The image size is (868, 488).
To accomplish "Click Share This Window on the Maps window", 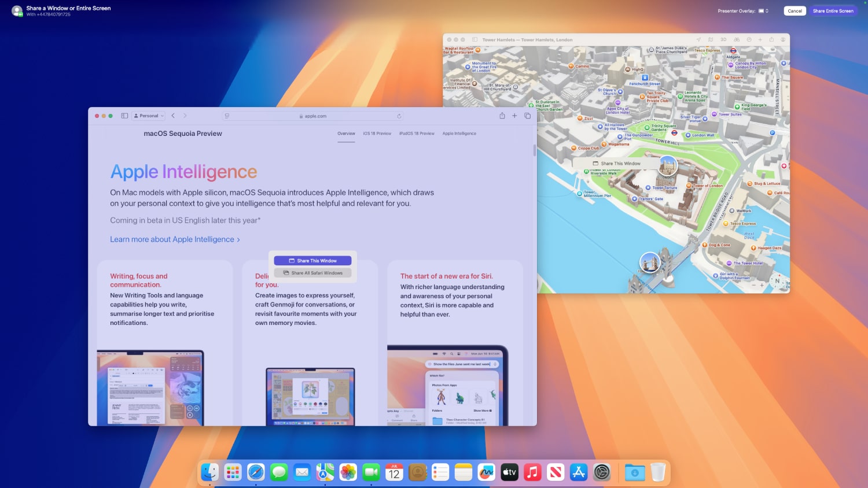I will tap(616, 164).
